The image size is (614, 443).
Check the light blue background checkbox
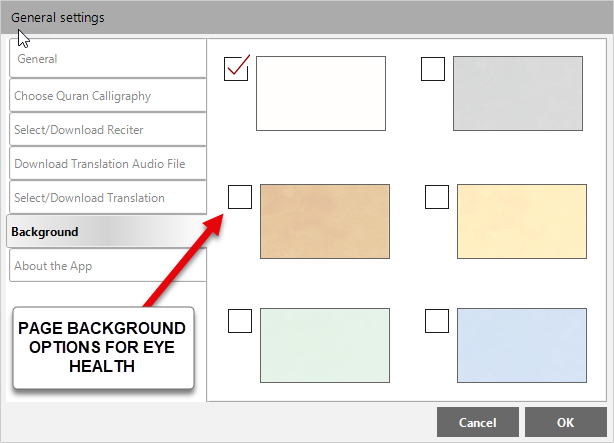(x=437, y=321)
